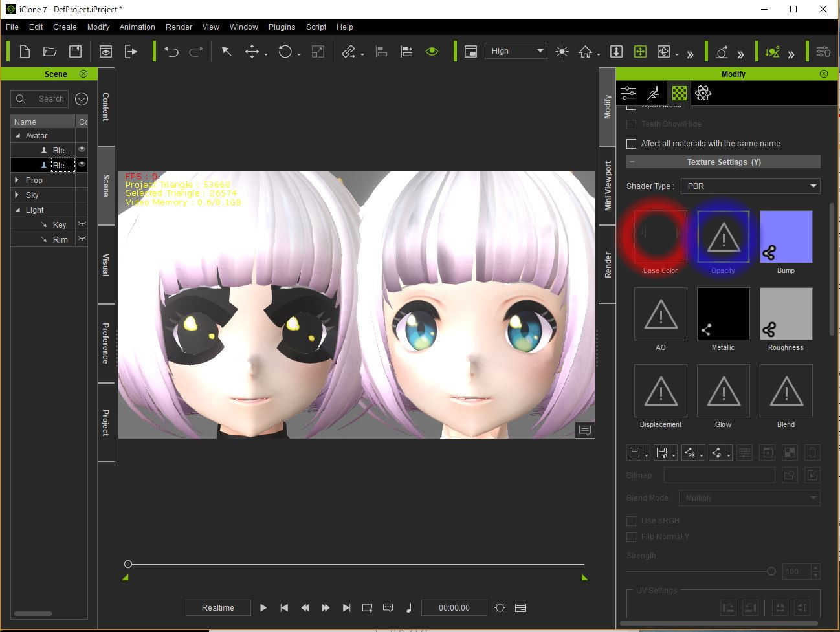Collapse the Light tree node
Viewport: 840px width, 632px height.
click(x=17, y=210)
